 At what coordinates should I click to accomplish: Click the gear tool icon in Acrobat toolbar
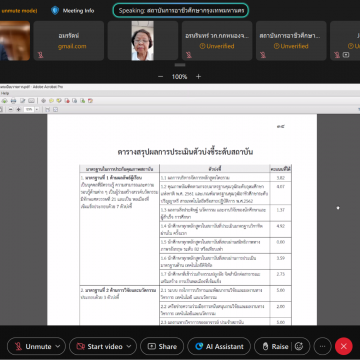point(43,100)
